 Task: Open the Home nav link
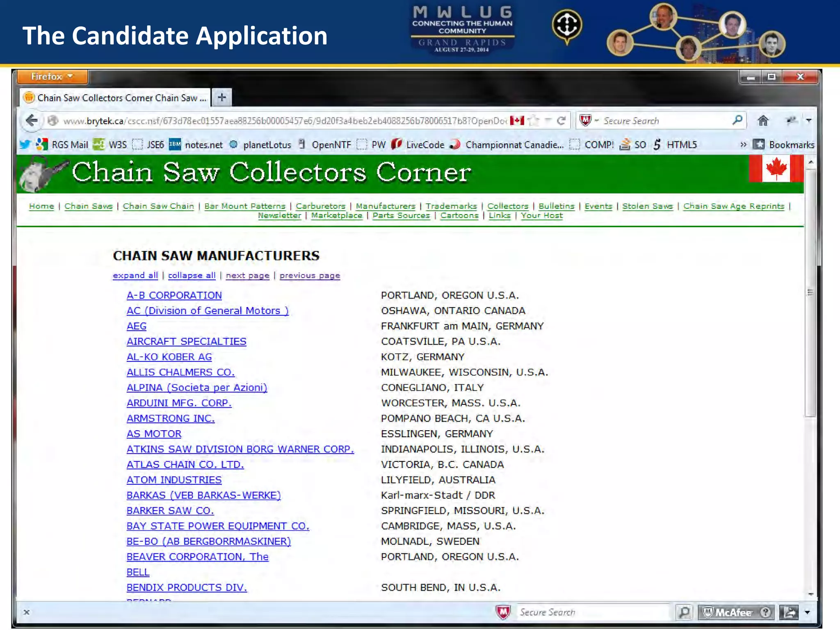coord(41,206)
